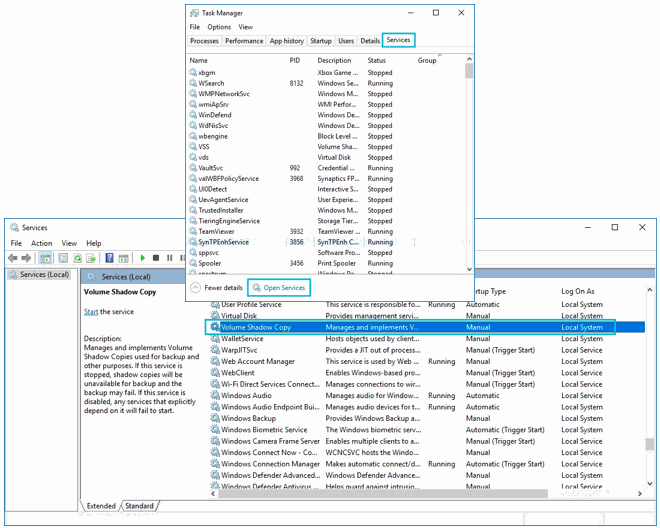Click the Services window title bar icon
This screenshot has width=660, height=528.
click(14, 227)
